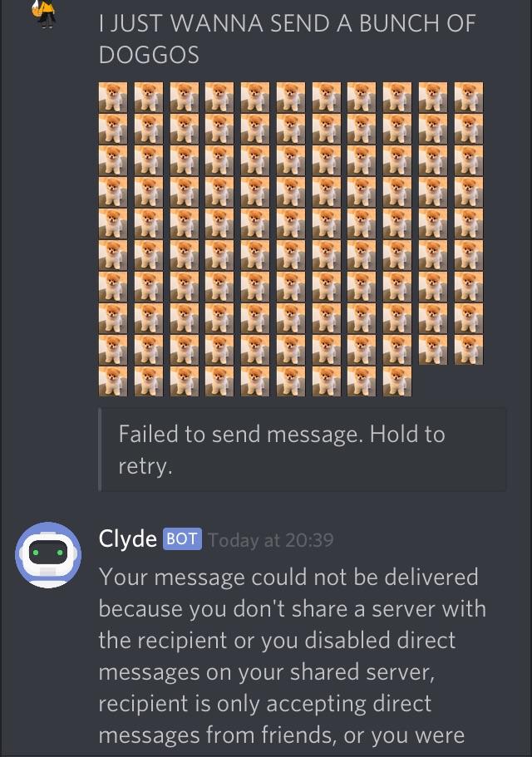Open the sender's avatar above the doggos
532x757 pixels.
pos(44,13)
